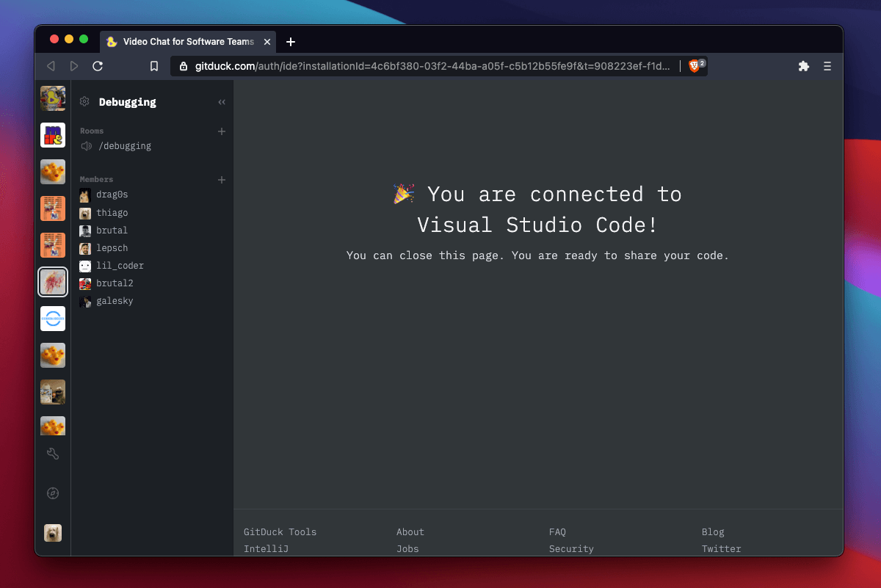Open the Jobs footer link
881x588 pixels.
(x=407, y=549)
